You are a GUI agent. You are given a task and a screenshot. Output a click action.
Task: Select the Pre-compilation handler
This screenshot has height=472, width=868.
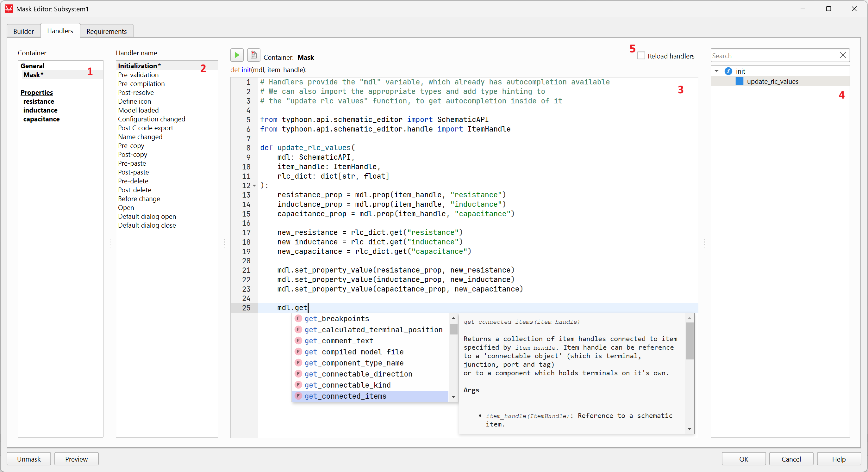141,83
